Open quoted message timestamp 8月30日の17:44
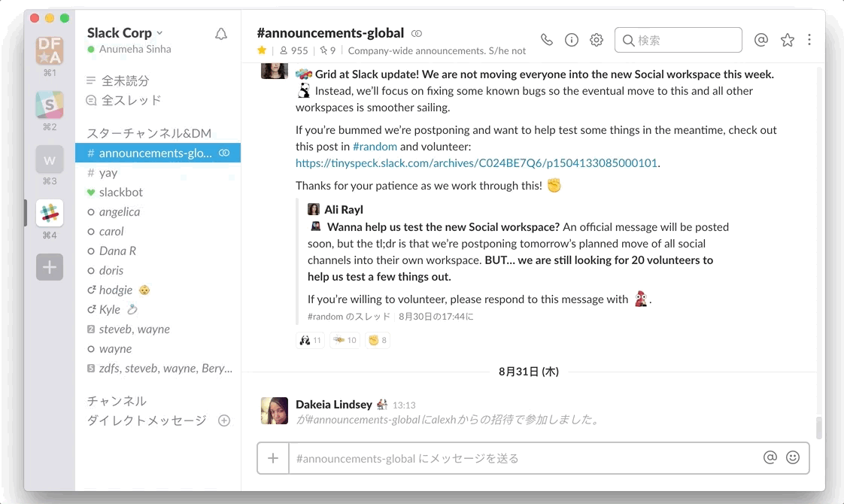Screen dimensions: 844x504 pyautogui.click(x=436, y=317)
